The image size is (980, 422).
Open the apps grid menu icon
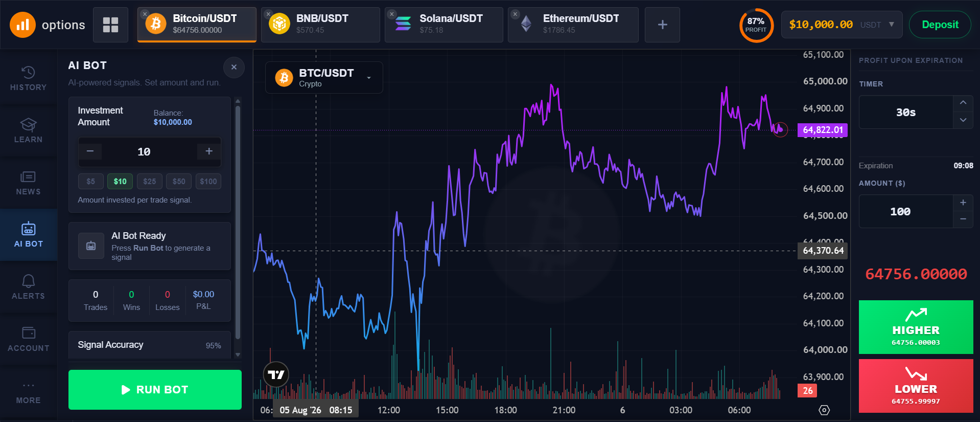[x=110, y=25]
